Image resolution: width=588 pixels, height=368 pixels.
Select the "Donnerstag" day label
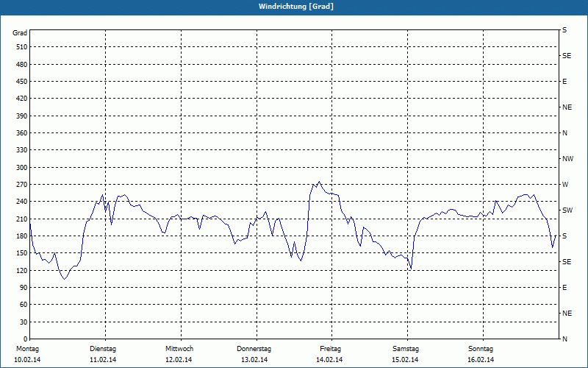pos(254,349)
